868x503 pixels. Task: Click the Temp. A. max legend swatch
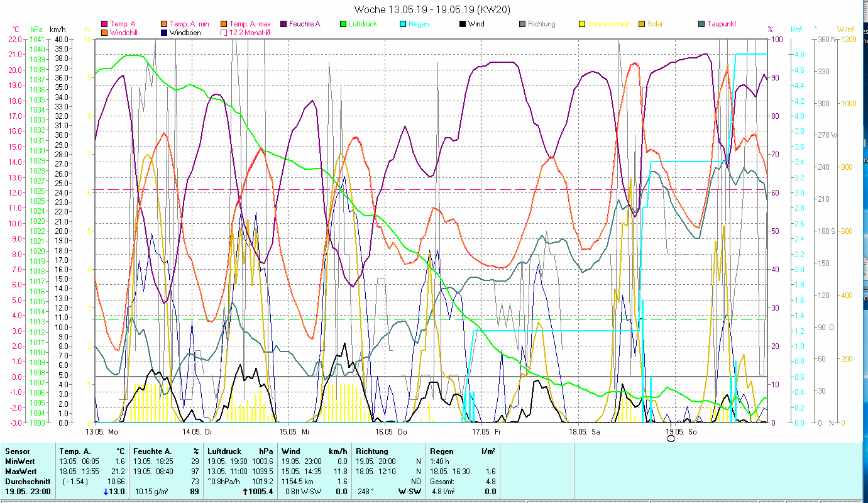224,24
